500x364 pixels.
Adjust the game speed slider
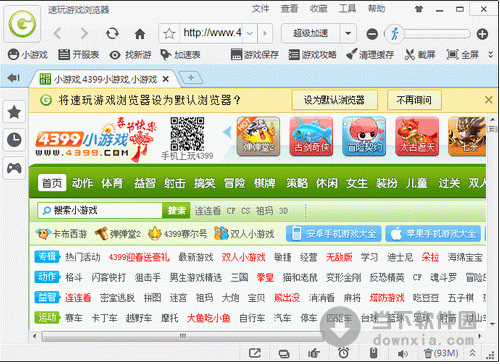[x=428, y=34]
